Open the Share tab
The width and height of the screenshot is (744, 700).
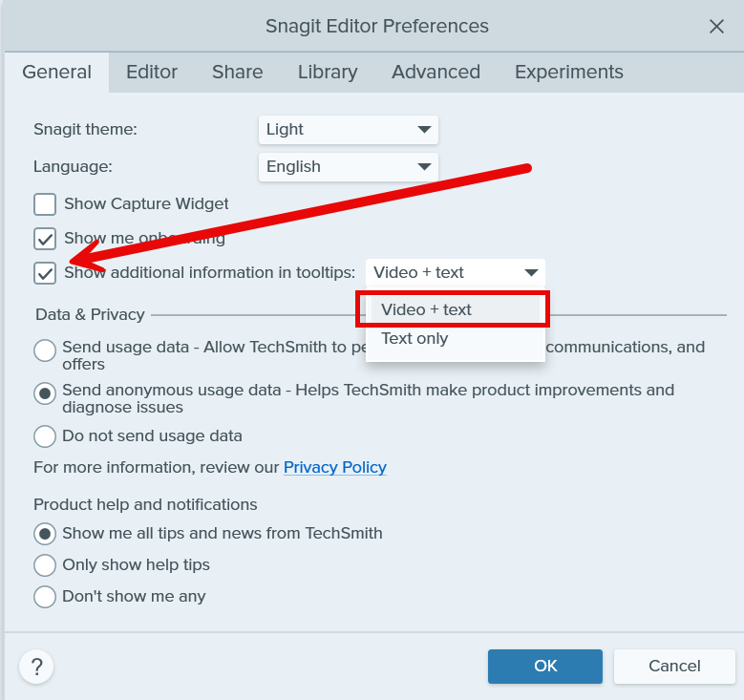point(238,72)
